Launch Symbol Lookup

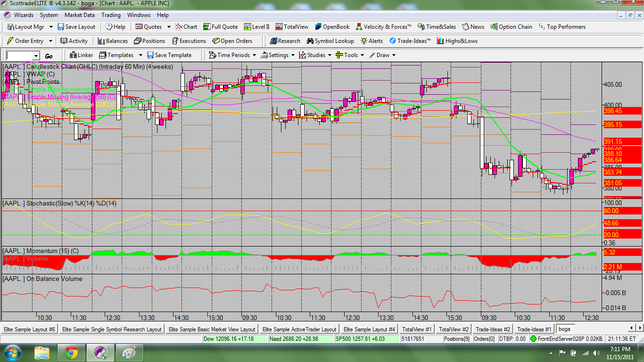tap(330, 41)
